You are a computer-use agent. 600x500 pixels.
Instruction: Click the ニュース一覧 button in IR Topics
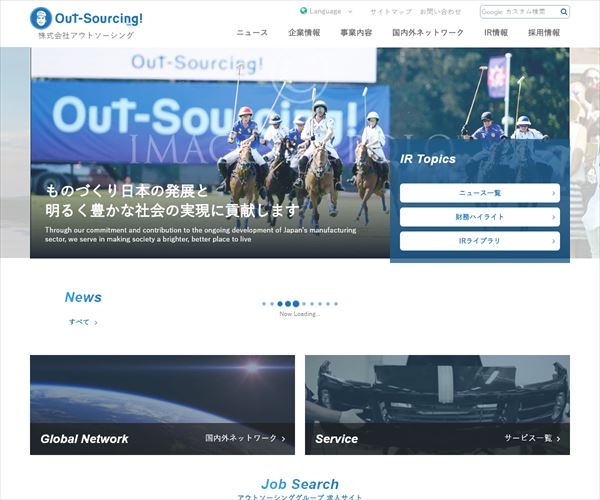tap(480, 193)
